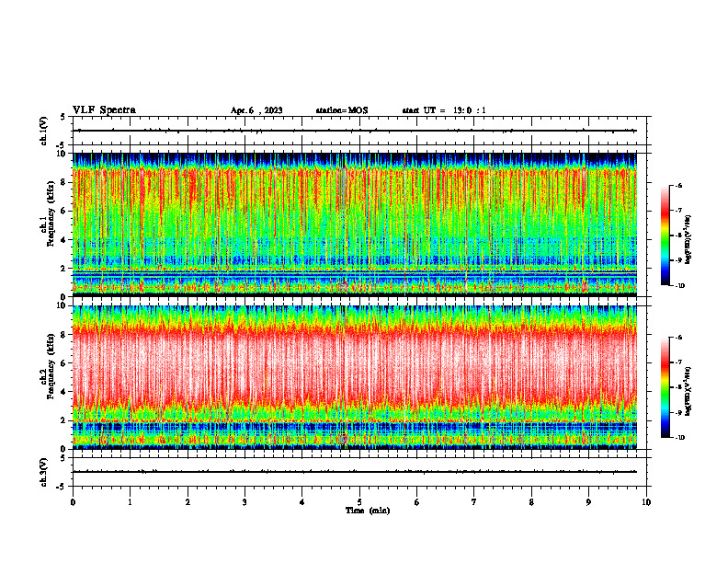Viewport: 728px width, 563px height.
Task: Click the upper colorbar log(PSD) label
Action: pyautogui.click(x=688, y=240)
